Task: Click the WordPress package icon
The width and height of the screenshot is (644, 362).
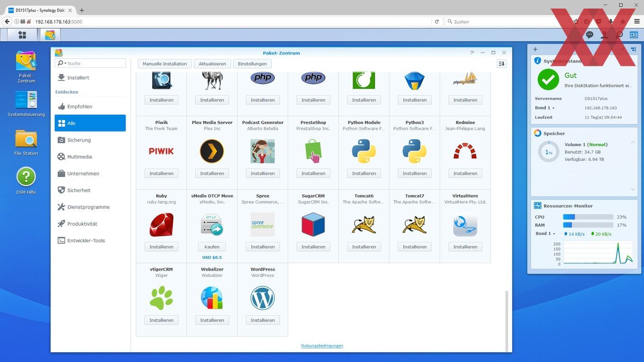Action: [263, 298]
